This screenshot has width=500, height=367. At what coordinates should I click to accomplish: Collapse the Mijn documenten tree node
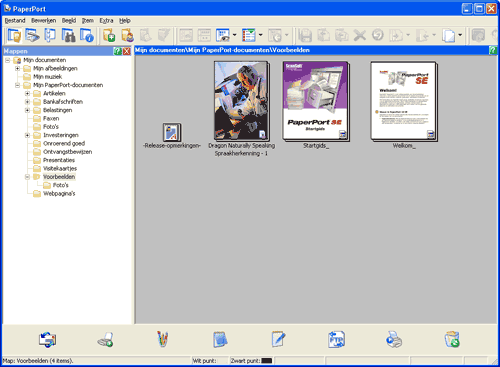point(7,60)
